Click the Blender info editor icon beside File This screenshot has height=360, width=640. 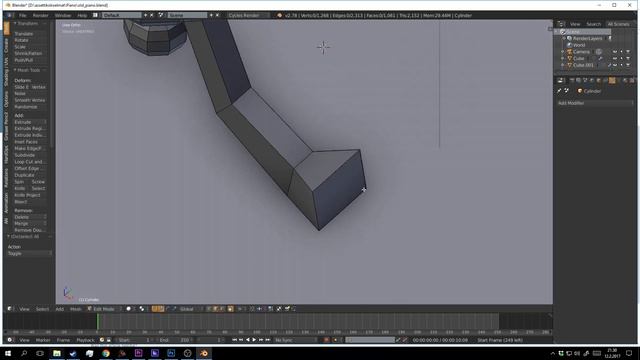[9, 15]
